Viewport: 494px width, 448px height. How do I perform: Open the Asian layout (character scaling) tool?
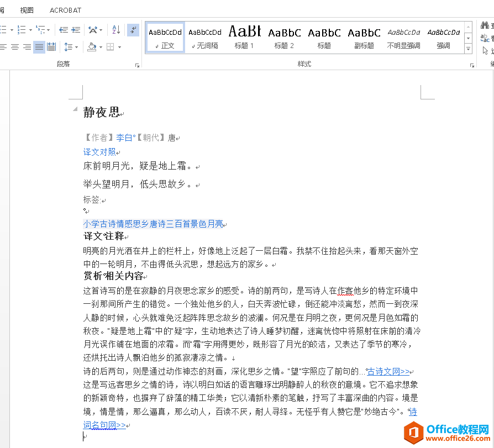click(x=93, y=30)
